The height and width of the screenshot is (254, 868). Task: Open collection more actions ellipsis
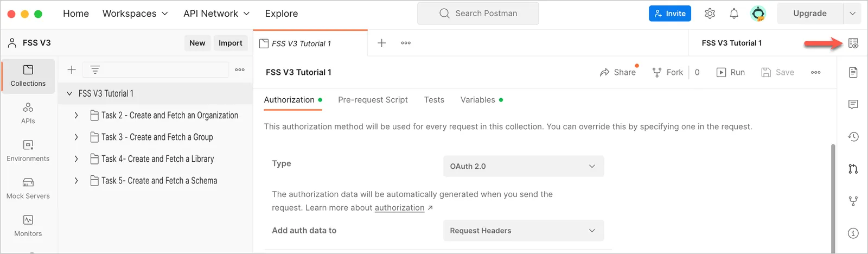pyautogui.click(x=816, y=72)
